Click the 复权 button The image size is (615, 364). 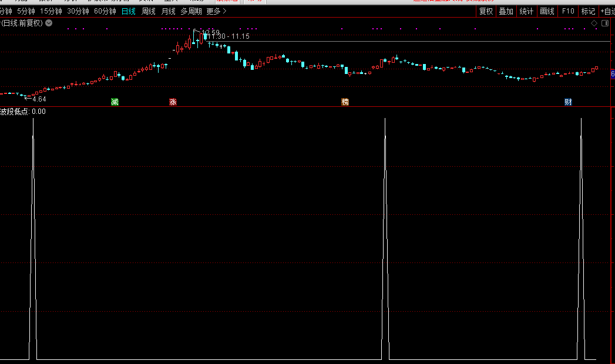coord(486,11)
